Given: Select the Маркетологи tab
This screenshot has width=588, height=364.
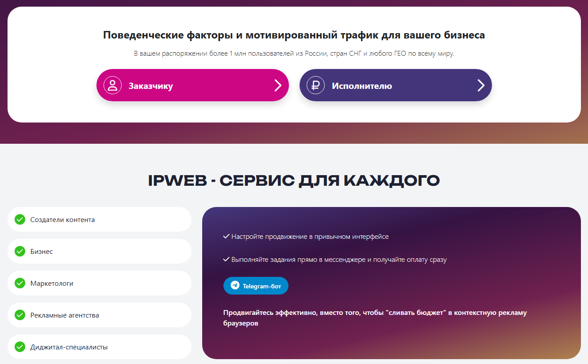Looking at the screenshot, I should pos(100,283).
